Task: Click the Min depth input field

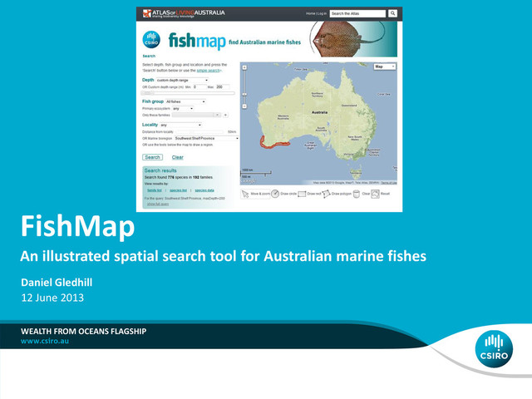Action: pos(199,86)
